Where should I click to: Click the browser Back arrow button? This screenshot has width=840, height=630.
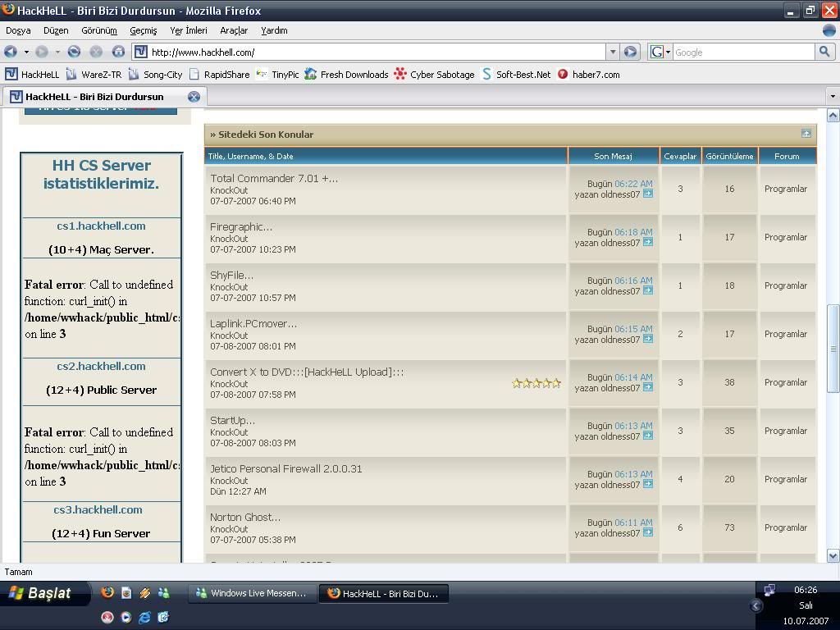click(10, 52)
